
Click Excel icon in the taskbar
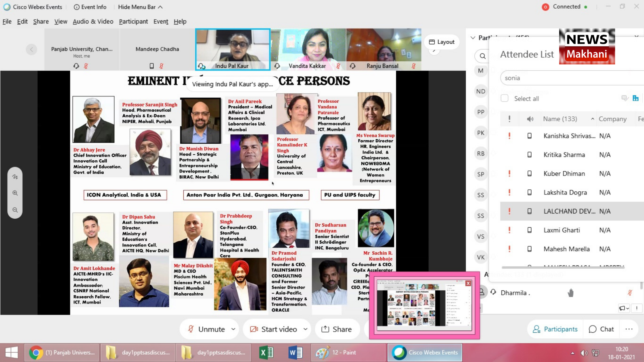266,353
